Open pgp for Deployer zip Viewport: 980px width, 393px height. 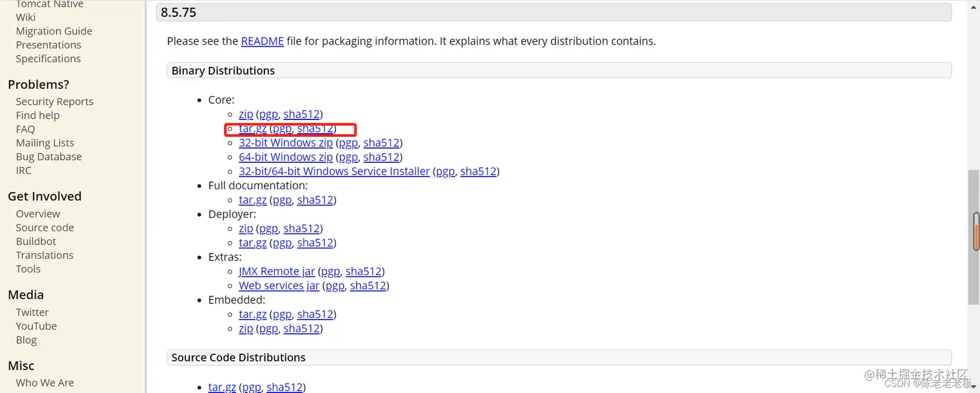point(268,228)
